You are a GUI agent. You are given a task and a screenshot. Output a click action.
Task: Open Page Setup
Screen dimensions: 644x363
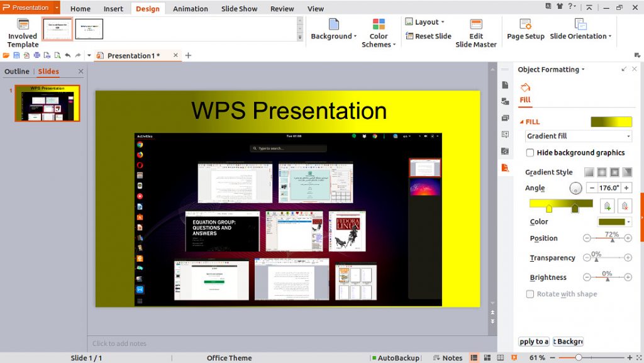526,30
